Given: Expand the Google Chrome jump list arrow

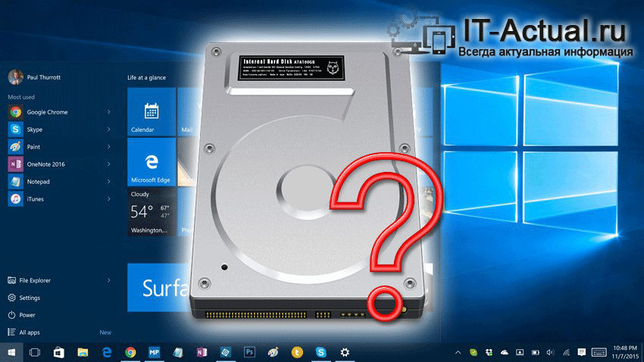Looking at the screenshot, I should point(108,112).
